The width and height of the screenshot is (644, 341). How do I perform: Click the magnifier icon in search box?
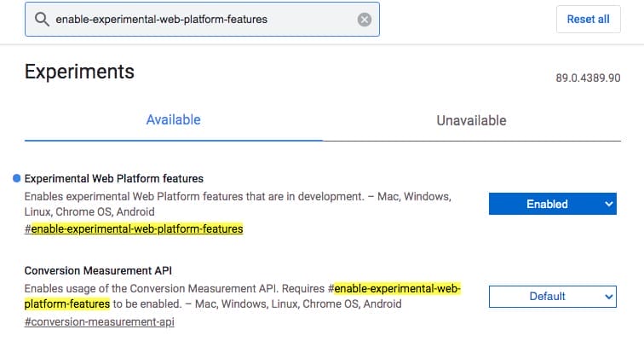42,20
